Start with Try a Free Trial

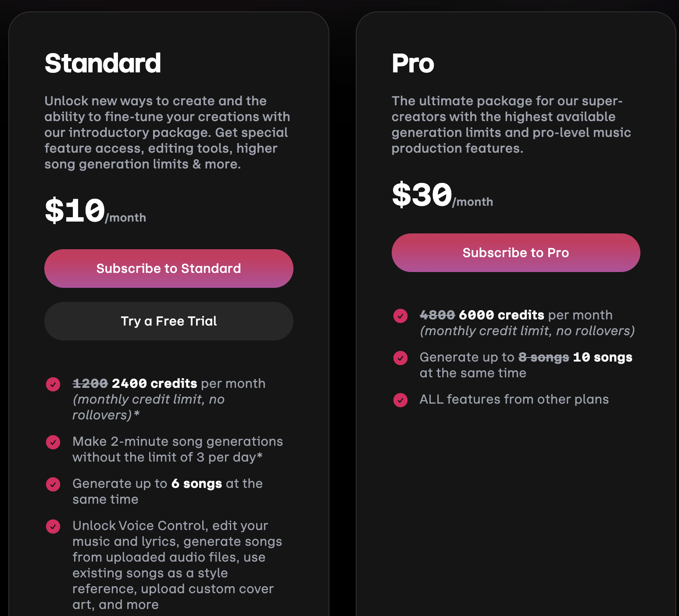pos(168,321)
